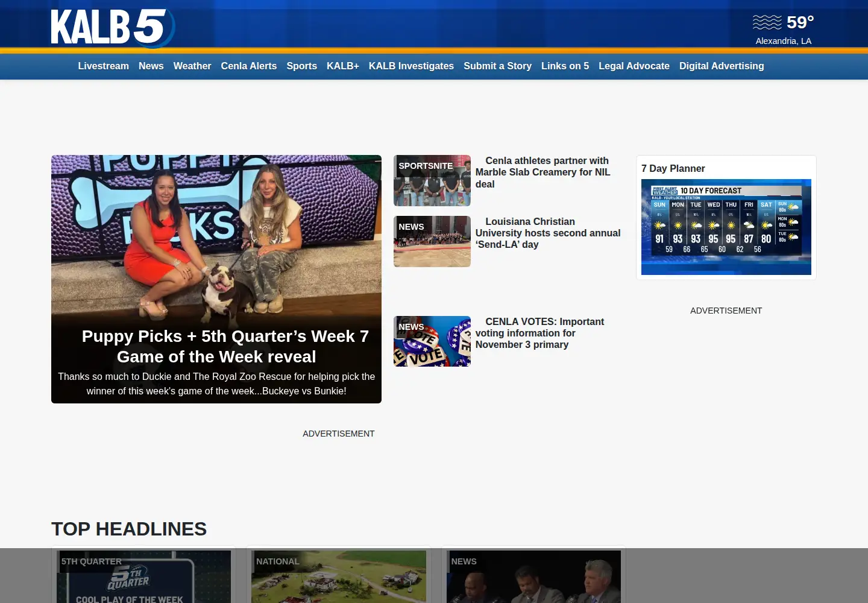Open the Weather menu item
868x603 pixels.
click(192, 66)
